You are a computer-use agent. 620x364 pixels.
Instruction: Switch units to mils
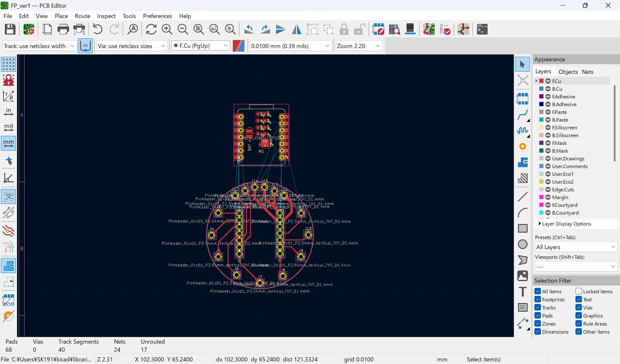pos(8,127)
